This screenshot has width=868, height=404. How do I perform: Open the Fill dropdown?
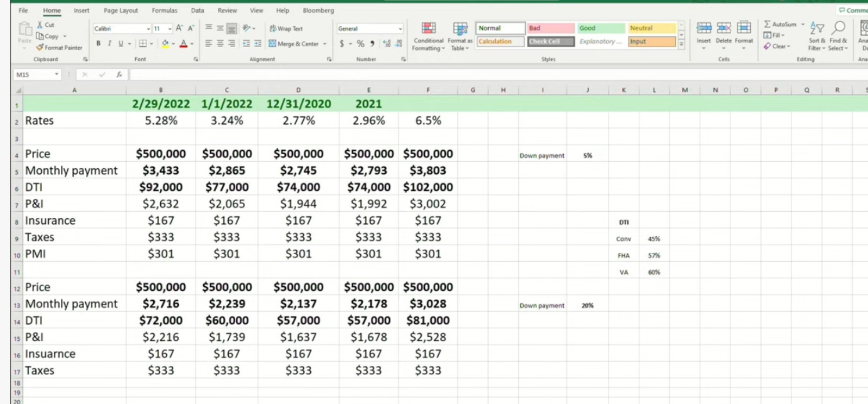tap(774, 35)
